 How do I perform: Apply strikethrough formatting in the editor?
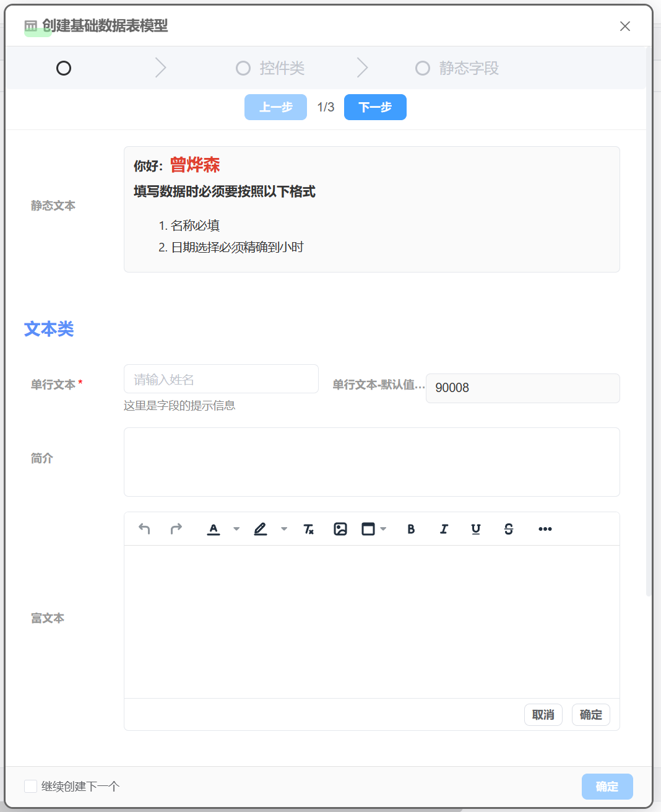pyautogui.click(x=509, y=529)
